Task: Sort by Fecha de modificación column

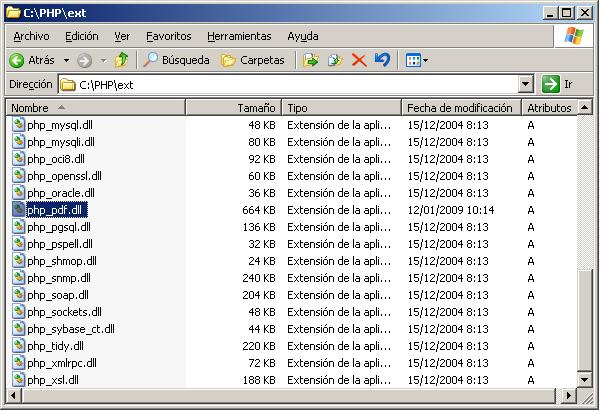Action: pyautogui.click(x=461, y=108)
